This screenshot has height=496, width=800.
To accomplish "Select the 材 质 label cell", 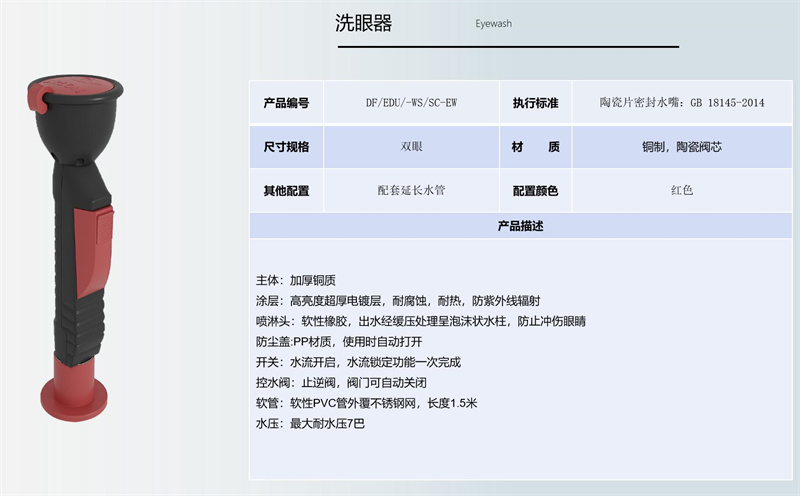I will tap(535, 147).
